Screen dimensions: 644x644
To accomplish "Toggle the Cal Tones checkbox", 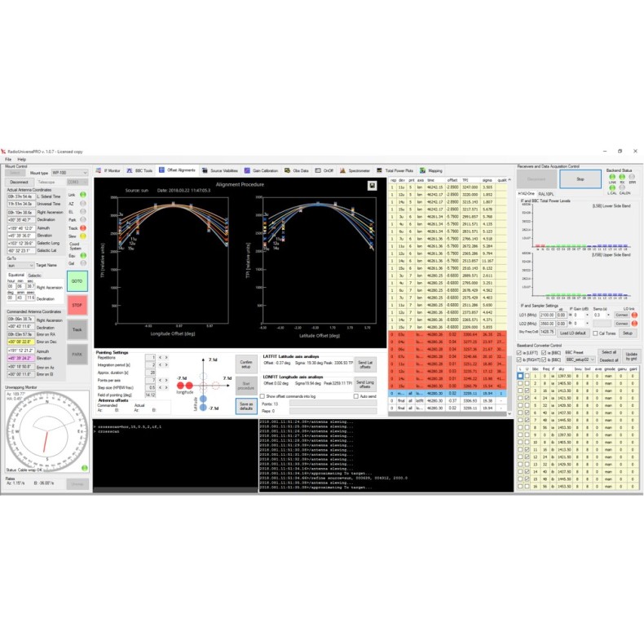I will (595, 333).
